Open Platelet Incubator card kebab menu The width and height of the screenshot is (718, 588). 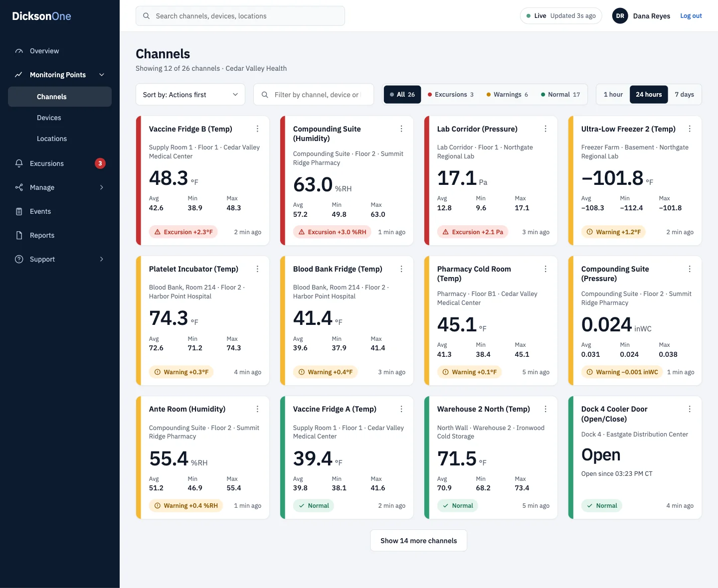(257, 269)
